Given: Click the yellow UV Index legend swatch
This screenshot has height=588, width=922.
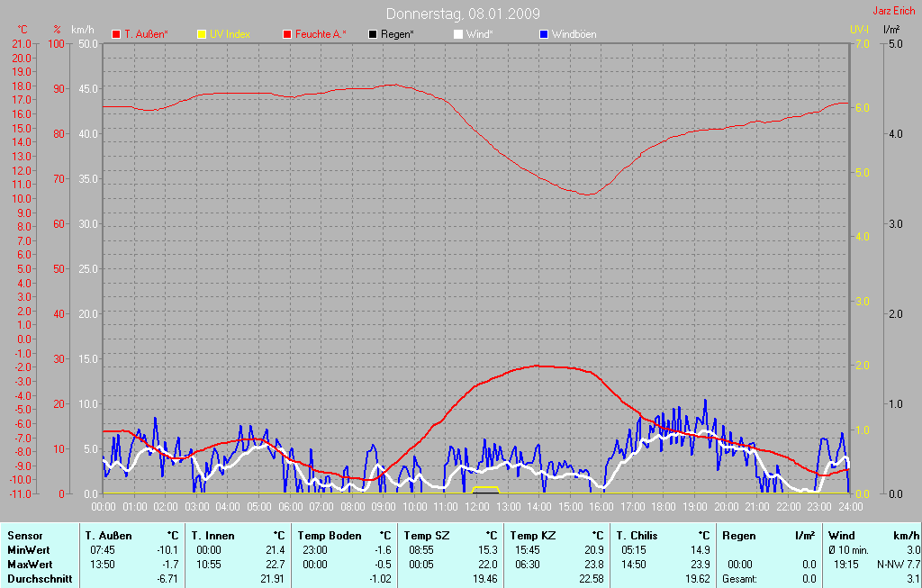Looking at the screenshot, I should coord(202,34).
